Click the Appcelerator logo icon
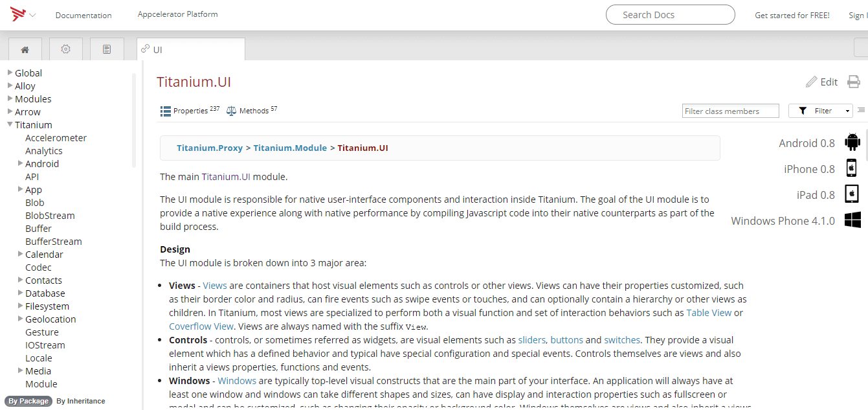This screenshot has width=868, height=410. pyautogui.click(x=17, y=14)
